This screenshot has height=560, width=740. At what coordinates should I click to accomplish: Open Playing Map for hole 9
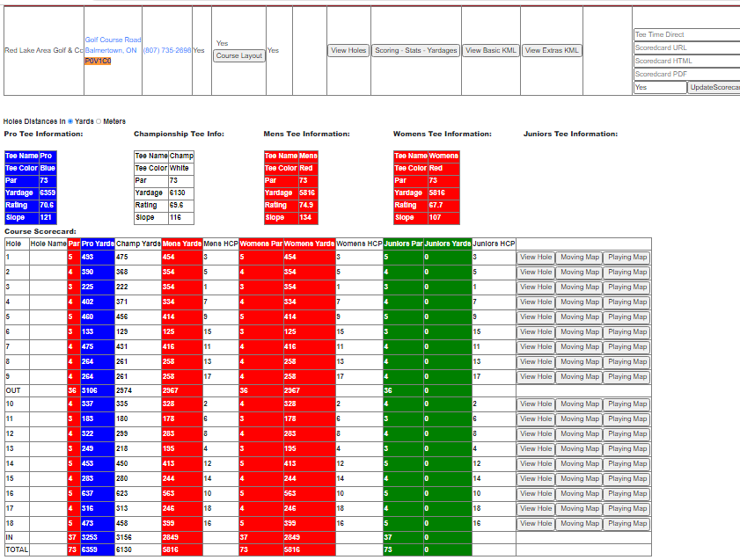pos(627,377)
